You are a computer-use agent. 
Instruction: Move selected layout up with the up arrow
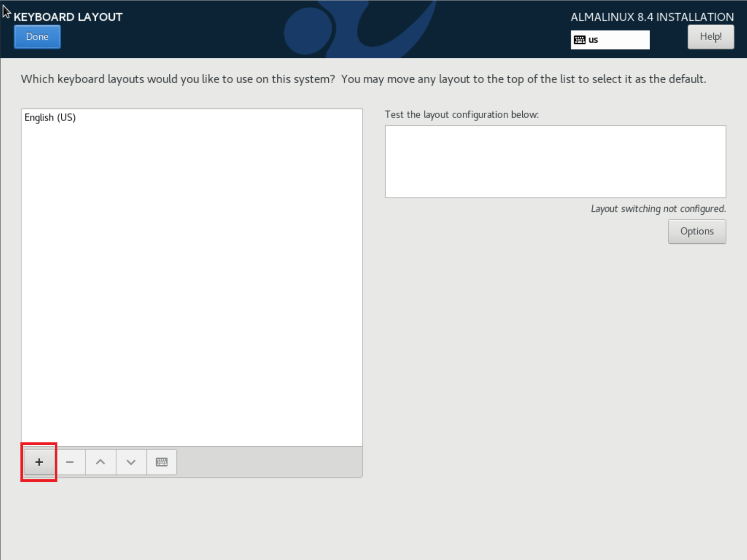pos(100,462)
